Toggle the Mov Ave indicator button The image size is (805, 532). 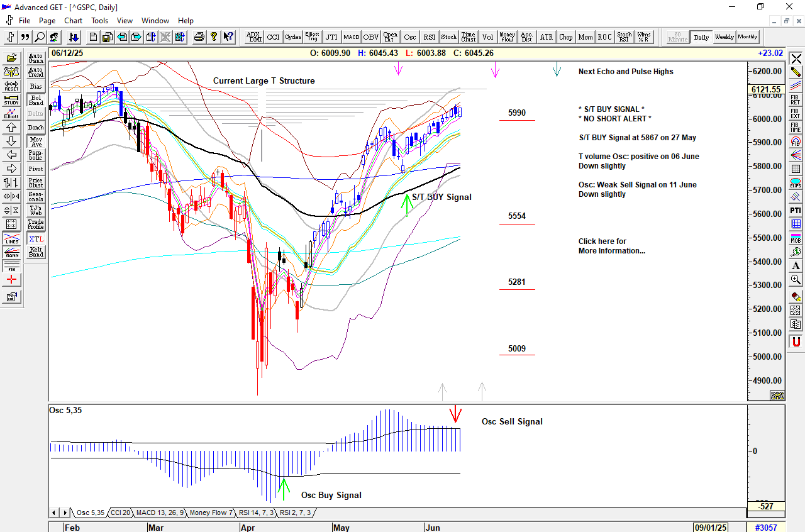click(36, 141)
